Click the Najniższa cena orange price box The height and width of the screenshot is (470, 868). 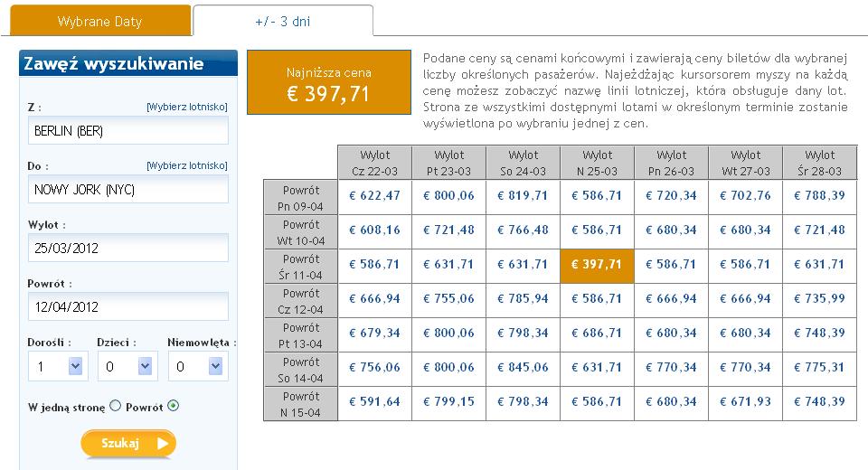[x=329, y=82]
